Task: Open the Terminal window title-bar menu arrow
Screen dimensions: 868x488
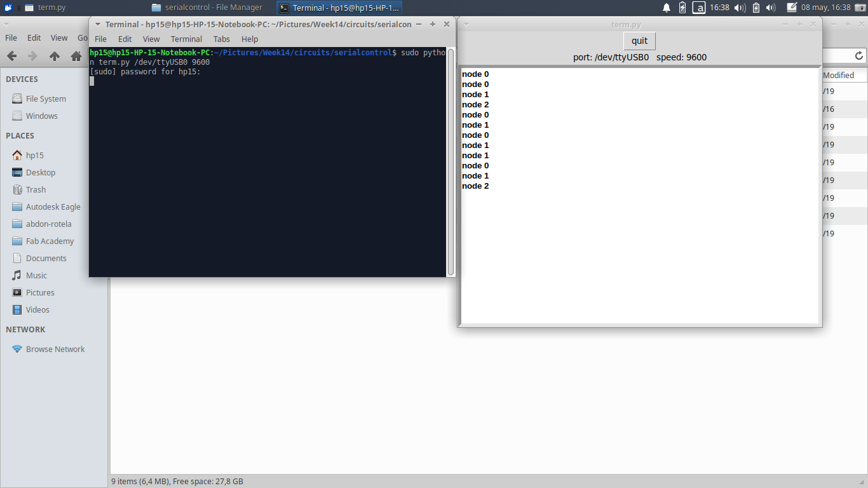Action: (x=97, y=24)
